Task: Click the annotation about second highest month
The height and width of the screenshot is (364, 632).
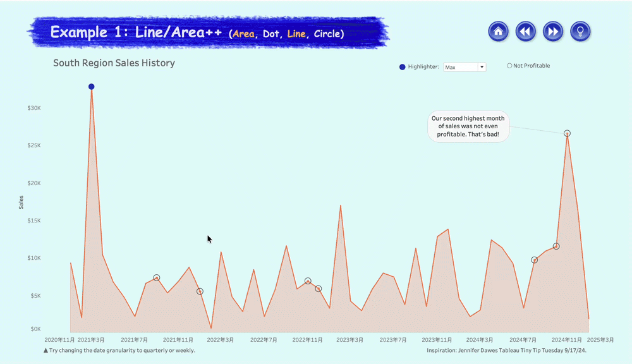Action: point(468,126)
